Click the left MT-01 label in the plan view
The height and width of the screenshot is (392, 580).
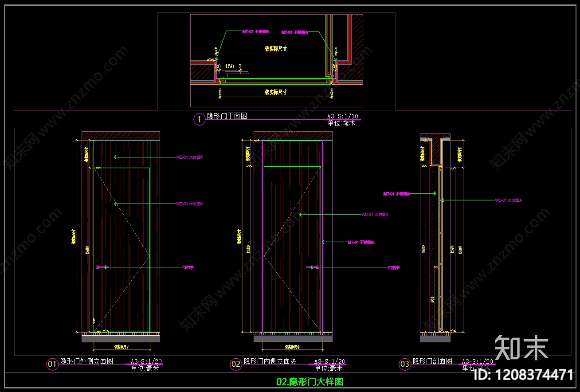coord(255,32)
